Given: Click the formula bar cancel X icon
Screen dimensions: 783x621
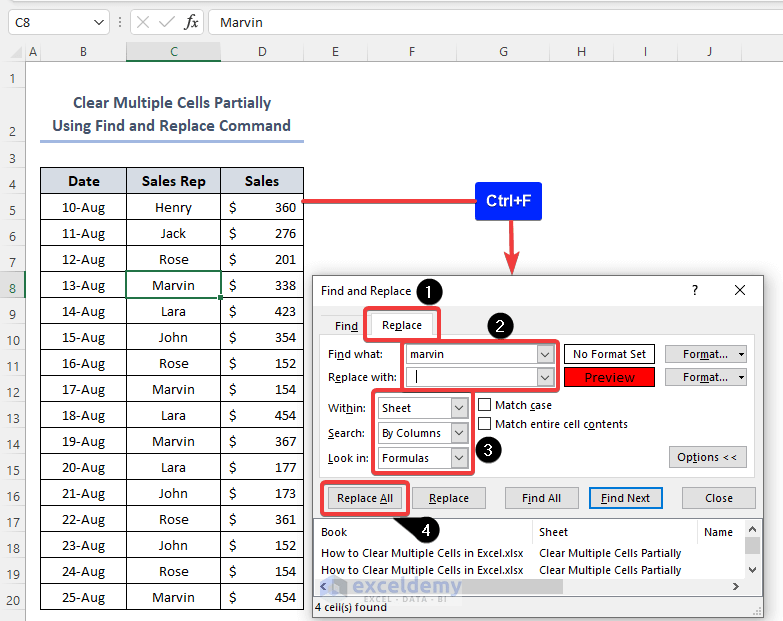Looking at the screenshot, I should [x=143, y=22].
